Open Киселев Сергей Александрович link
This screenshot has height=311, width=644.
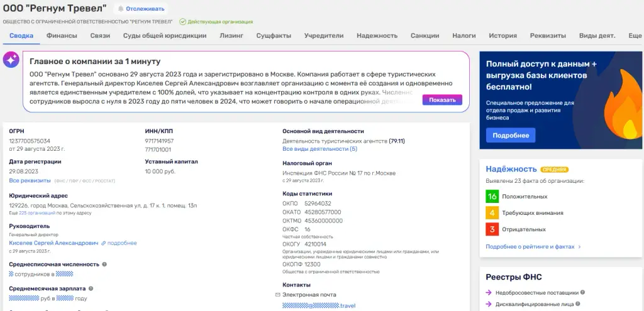point(54,243)
